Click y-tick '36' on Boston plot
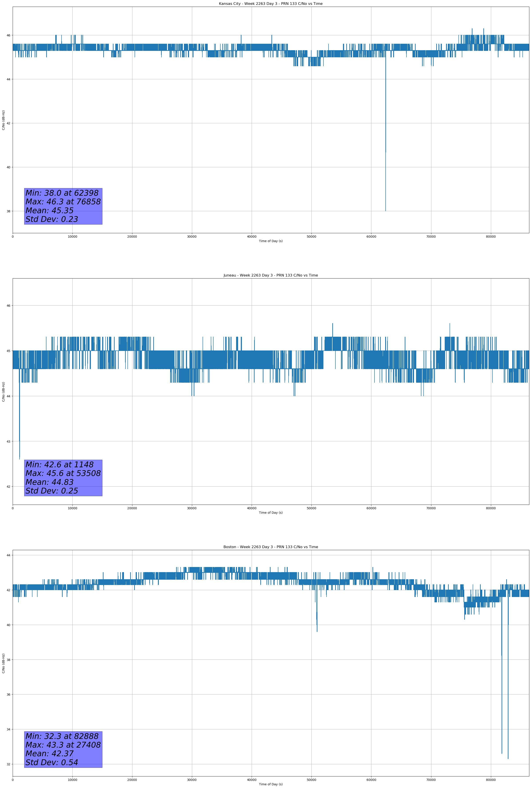 (x=8, y=694)
